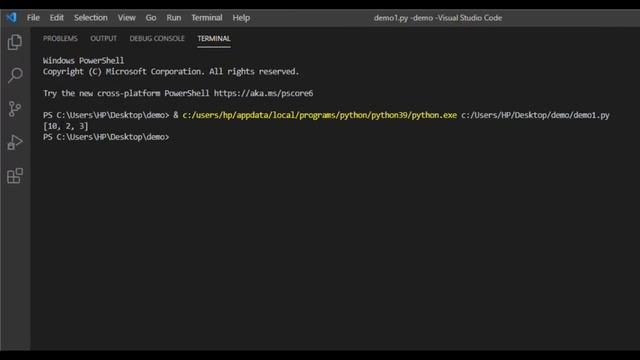
Task: Open the Extensions view icon
Action: click(x=15, y=176)
